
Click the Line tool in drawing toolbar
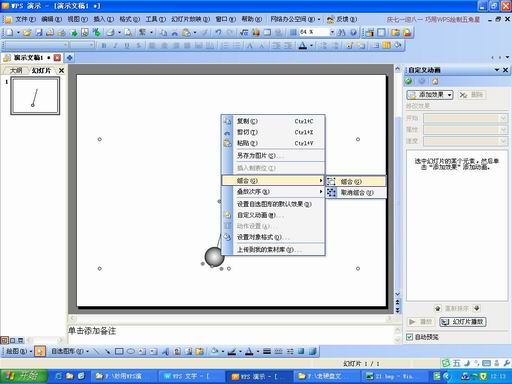[x=96, y=351]
